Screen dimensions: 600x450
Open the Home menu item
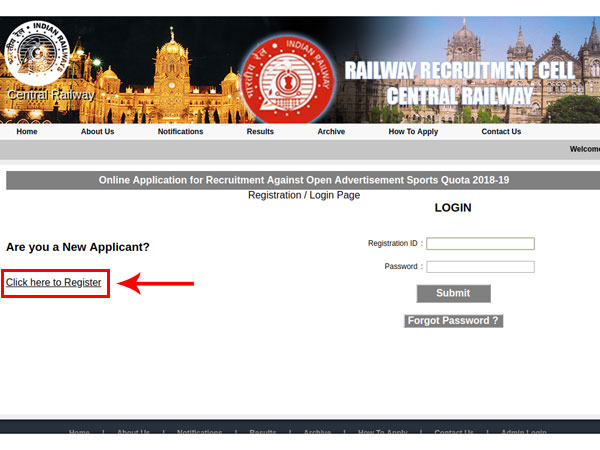27,132
